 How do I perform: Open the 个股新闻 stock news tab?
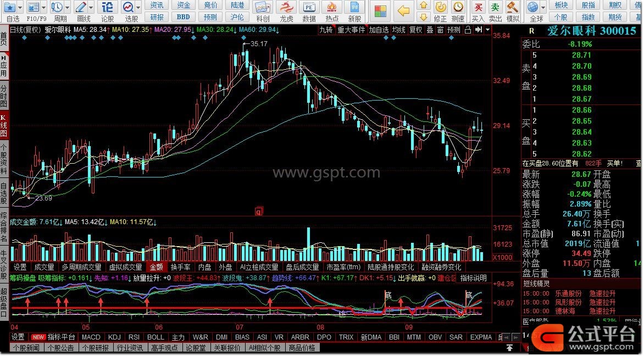tap(26, 348)
